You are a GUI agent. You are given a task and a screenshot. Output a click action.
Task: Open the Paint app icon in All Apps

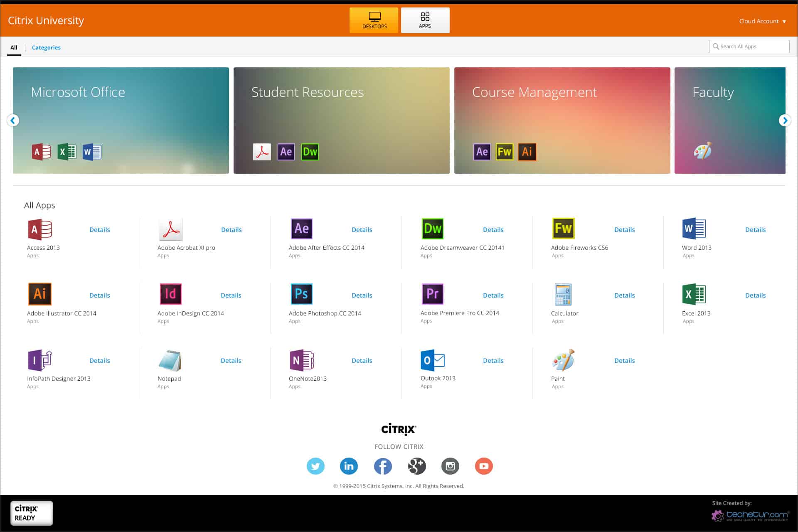click(563, 360)
